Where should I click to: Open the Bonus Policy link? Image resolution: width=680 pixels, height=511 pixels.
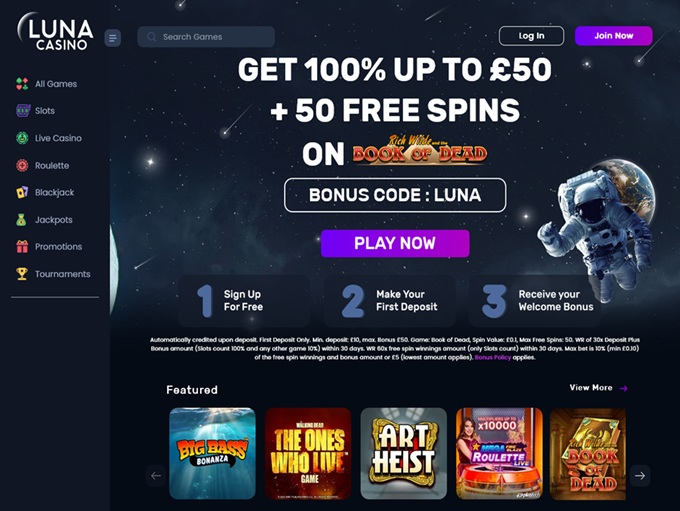coord(493,357)
